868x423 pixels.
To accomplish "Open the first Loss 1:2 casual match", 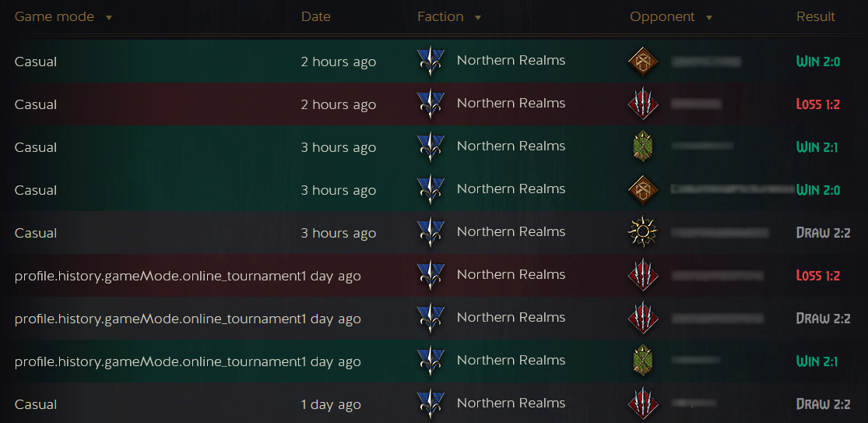I will pos(434,104).
